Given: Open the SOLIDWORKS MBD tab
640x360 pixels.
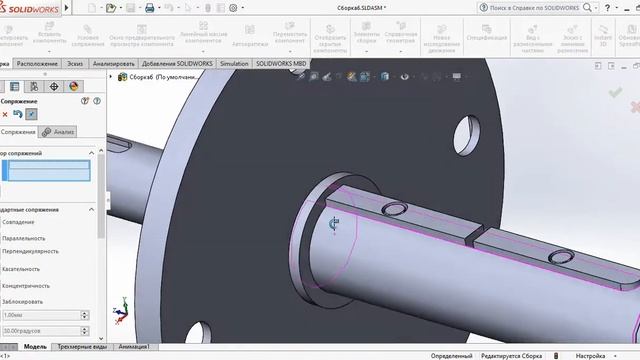Looking at the screenshot, I should 281,64.
